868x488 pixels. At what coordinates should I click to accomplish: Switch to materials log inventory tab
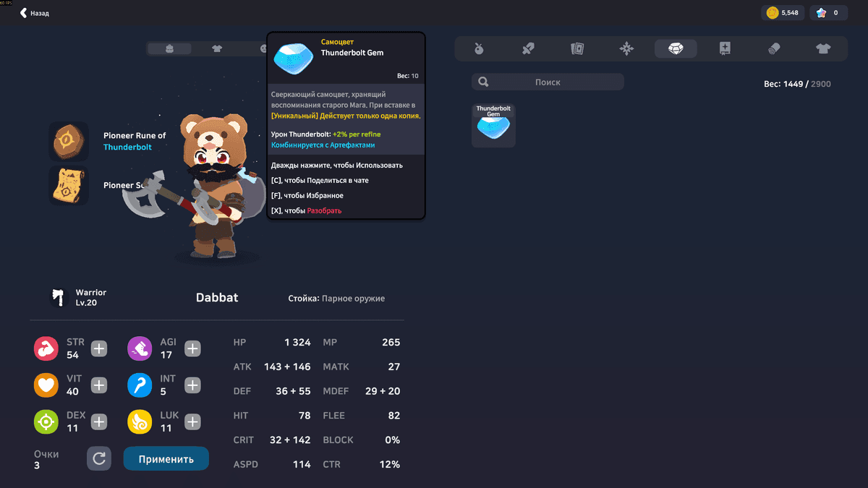(x=774, y=48)
